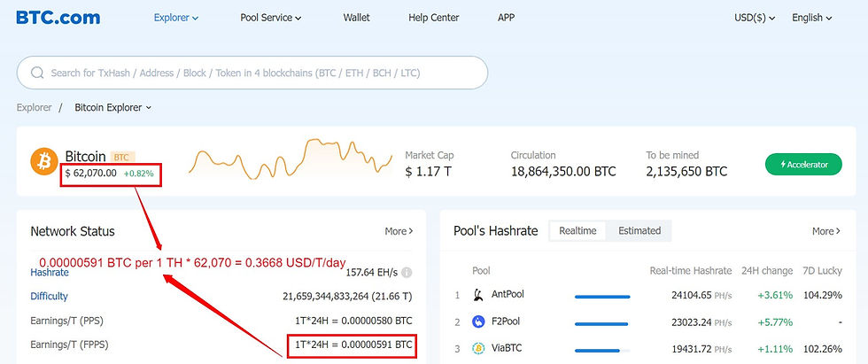868x364 pixels.
Task: Click the 19431.72 PH/s ViaBTC hashrate
Action: pyautogui.click(x=701, y=350)
